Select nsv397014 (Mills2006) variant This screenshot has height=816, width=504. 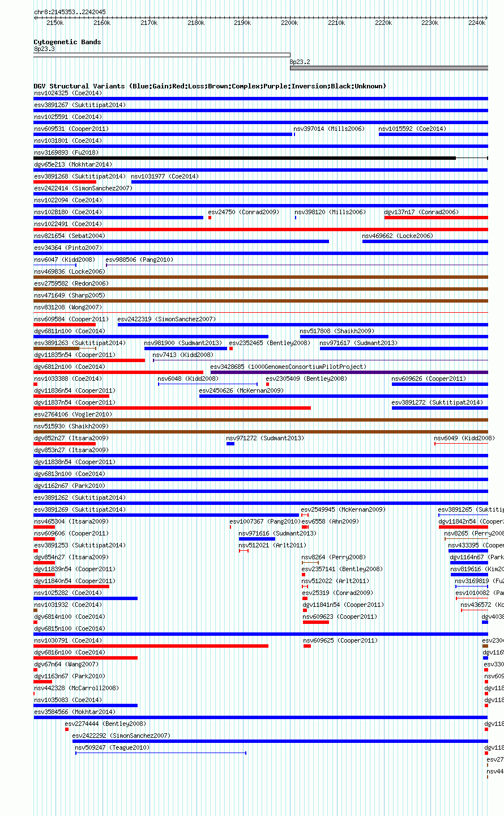pos(294,134)
